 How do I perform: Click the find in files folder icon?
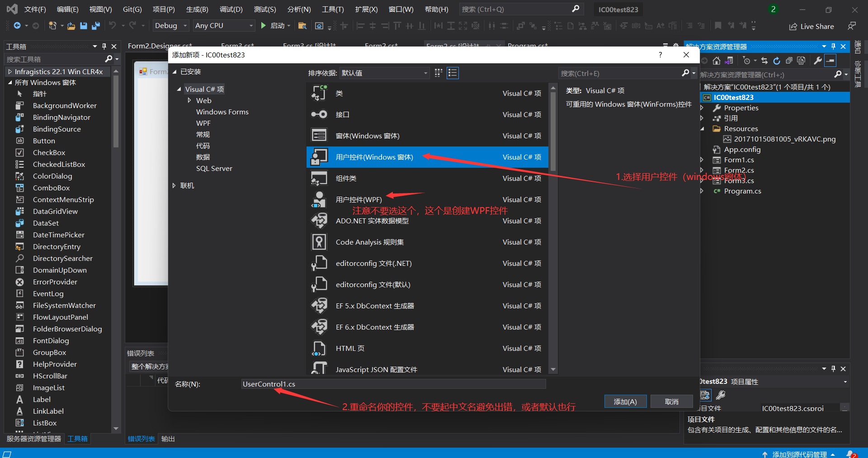[302, 26]
